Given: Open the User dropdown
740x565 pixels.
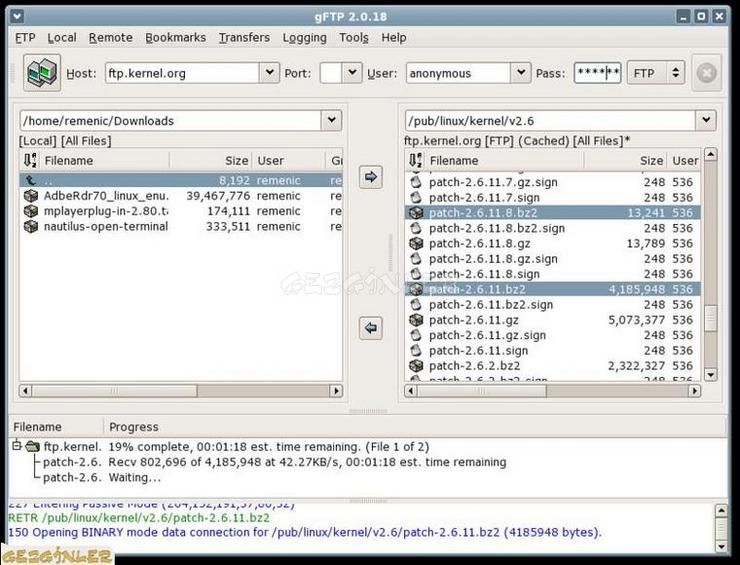Looking at the screenshot, I should (521, 73).
